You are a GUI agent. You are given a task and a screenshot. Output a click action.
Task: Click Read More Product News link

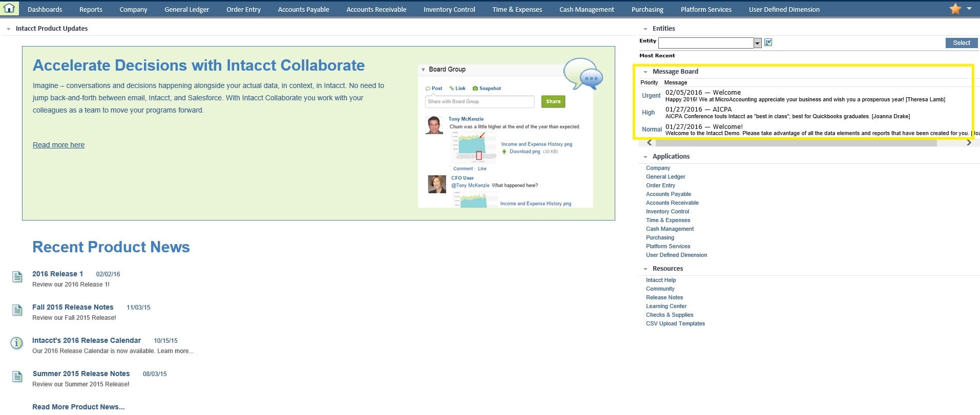(78, 407)
